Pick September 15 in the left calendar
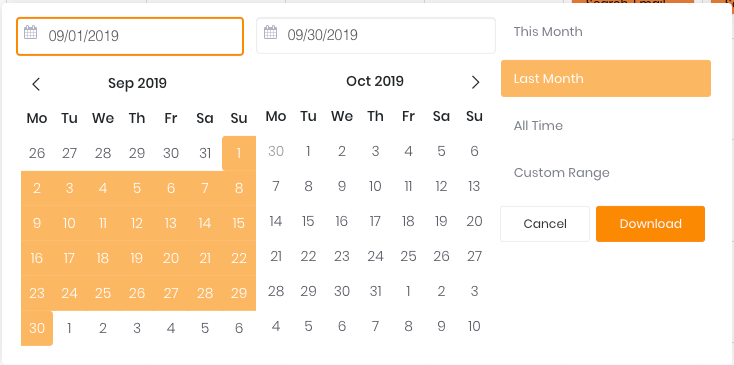734x365 pixels. (x=239, y=223)
